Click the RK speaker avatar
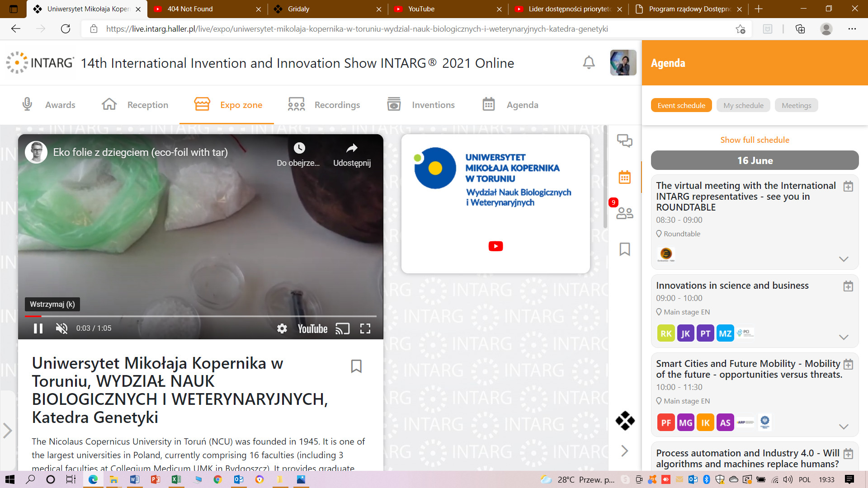 pyautogui.click(x=666, y=333)
